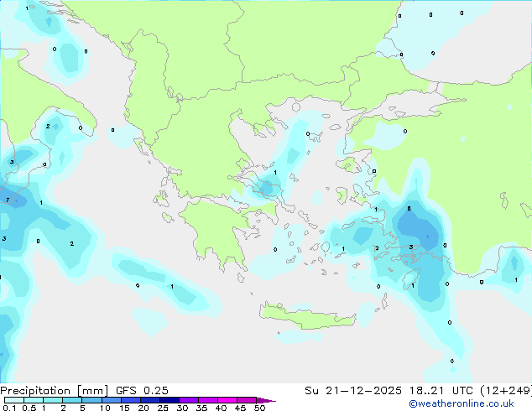
Task: Click the 30–35 mm purple legend swatch
Action: (188, 400)
